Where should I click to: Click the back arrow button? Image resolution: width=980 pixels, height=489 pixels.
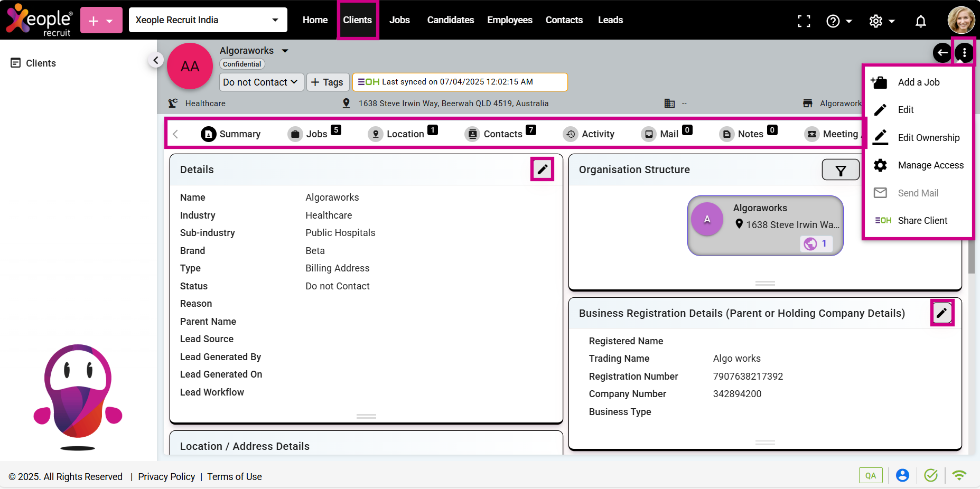click(942, 52)
